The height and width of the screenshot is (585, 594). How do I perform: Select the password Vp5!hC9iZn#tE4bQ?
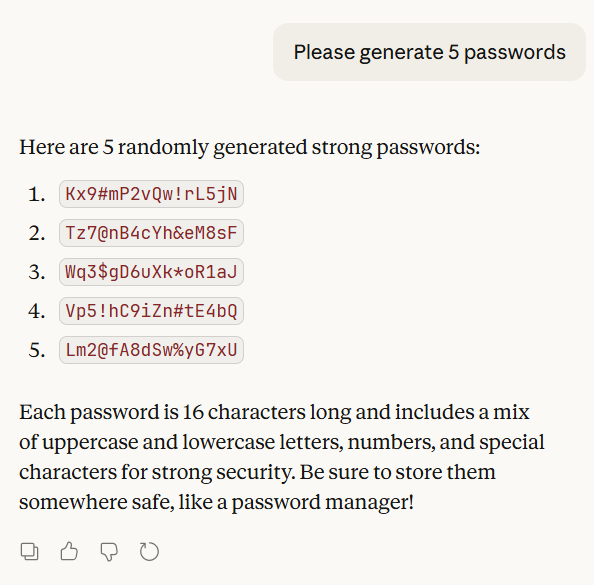[x=151, y=311]
